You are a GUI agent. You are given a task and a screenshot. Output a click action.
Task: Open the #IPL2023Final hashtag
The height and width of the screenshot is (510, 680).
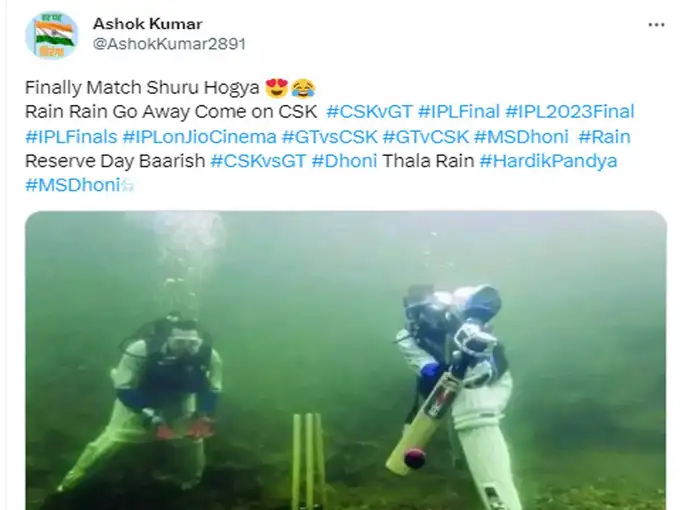(570, 112)
